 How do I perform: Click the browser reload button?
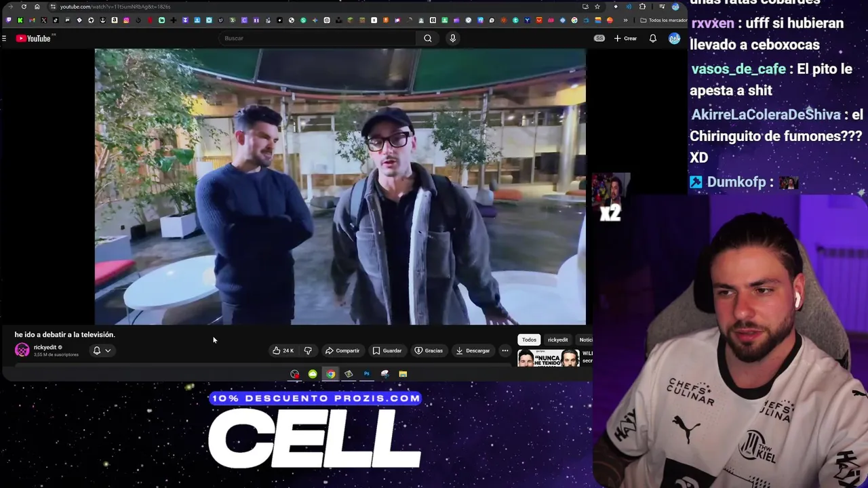pyautogui.click(x=24, y=7)
